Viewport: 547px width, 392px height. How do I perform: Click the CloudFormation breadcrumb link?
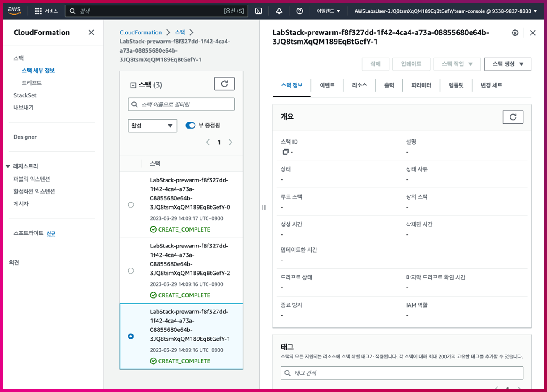[140, 32]
